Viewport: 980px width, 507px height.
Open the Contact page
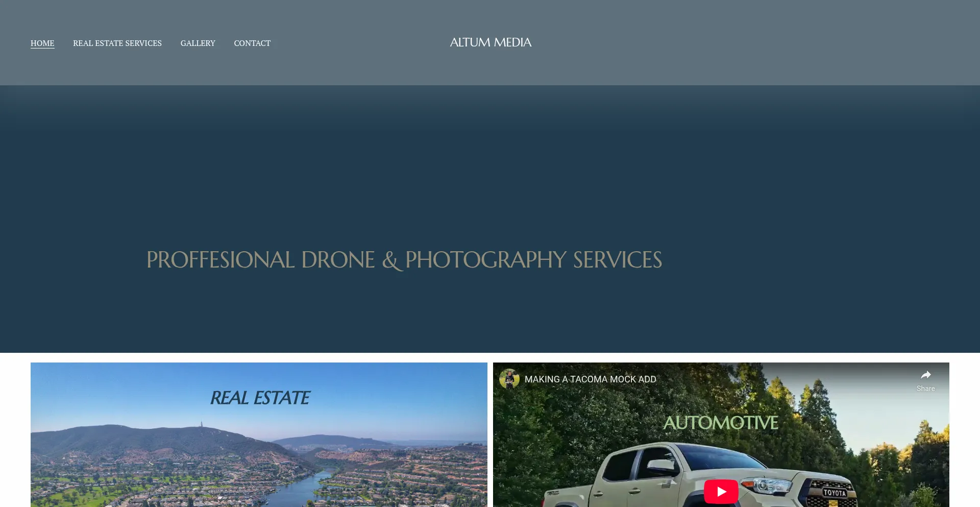tap(252, 43)
